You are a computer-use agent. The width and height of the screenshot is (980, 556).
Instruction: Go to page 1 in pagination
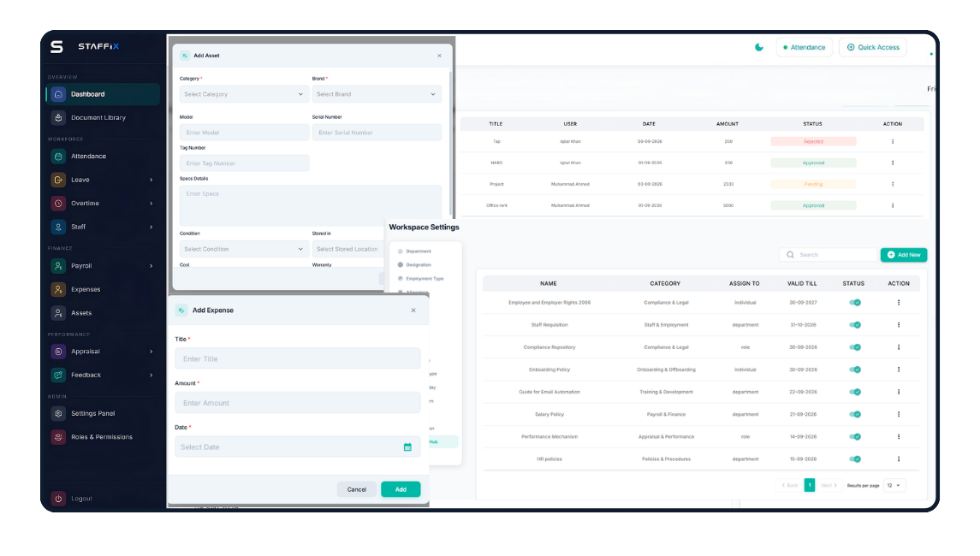point(810,485)
